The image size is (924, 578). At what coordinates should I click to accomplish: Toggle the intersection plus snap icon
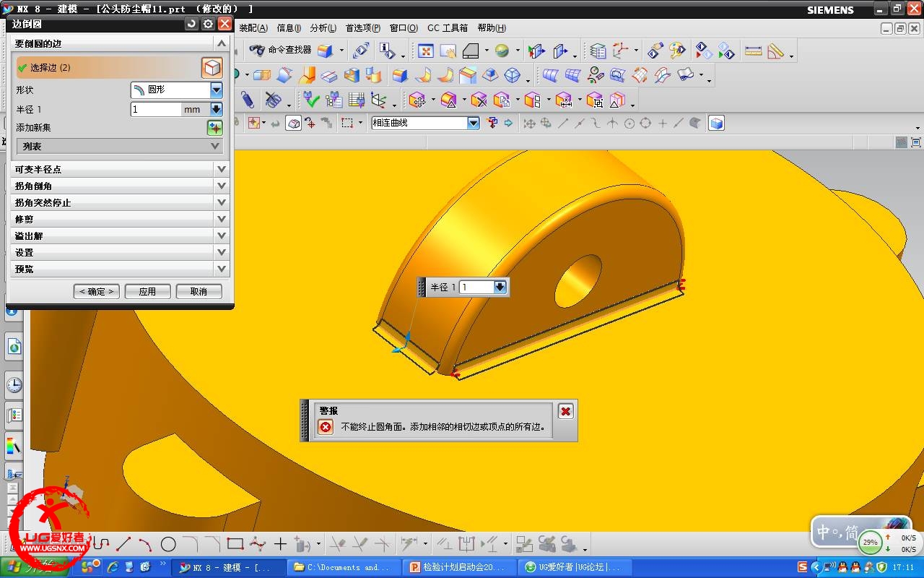tap(662, 124)
